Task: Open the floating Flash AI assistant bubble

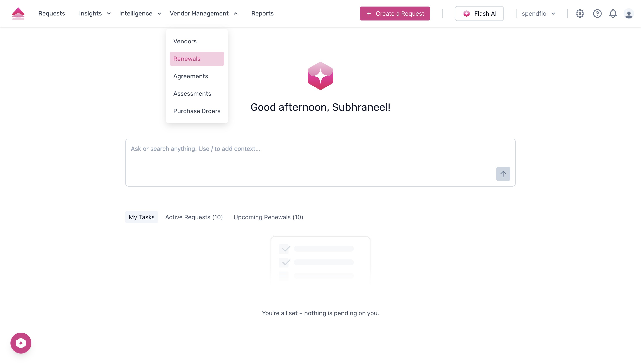Action: [21, 343]
